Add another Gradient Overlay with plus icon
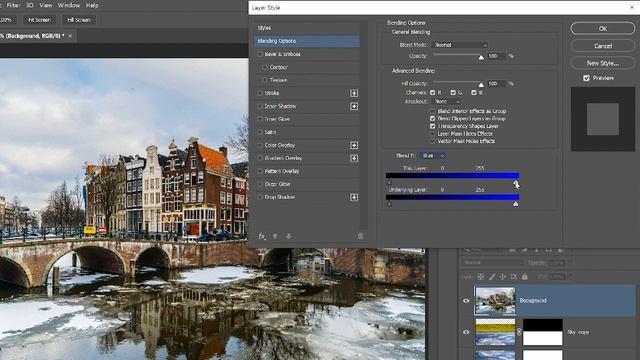Screen dimensions: 640x360 [x=354, y=158]
